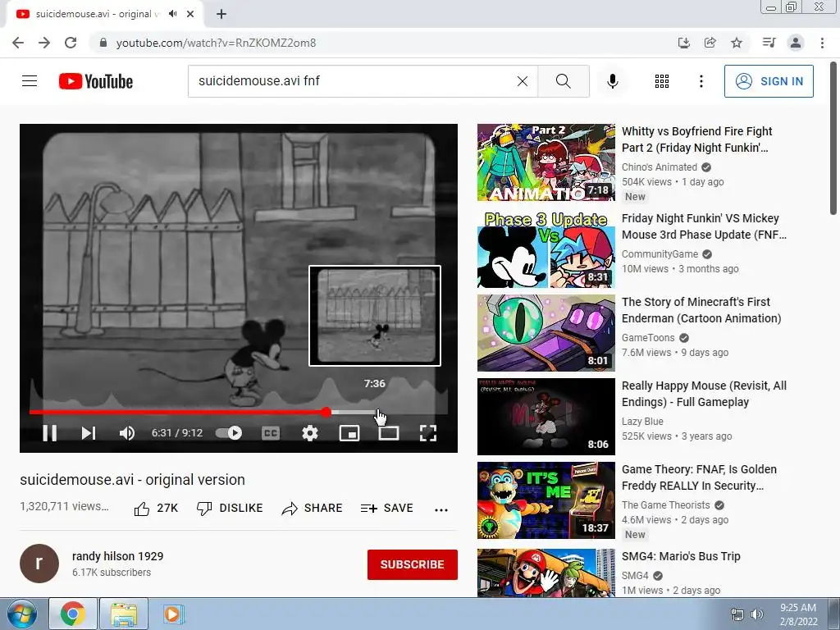Open the YouTube apps grid
This screenshot has height=630, width=840.
(662, 81)
